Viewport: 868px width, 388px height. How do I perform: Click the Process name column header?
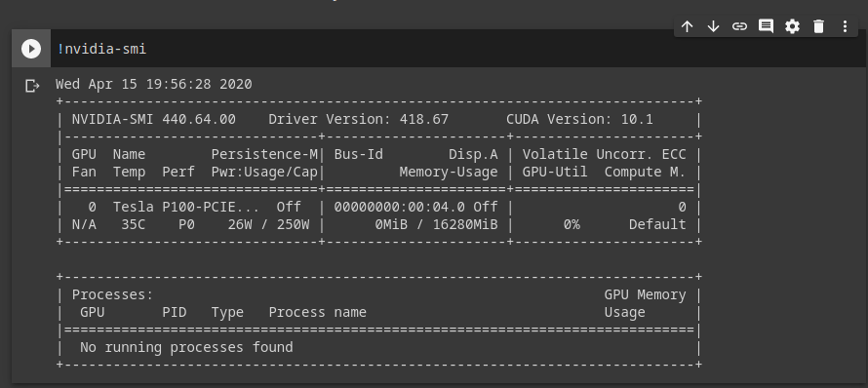pos(318,313)
